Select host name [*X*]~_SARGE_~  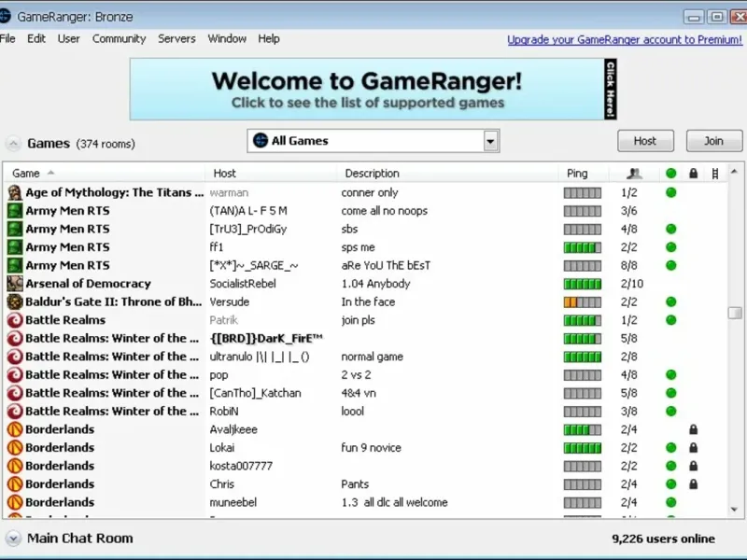pyautogui.click(x=254, y=266)
